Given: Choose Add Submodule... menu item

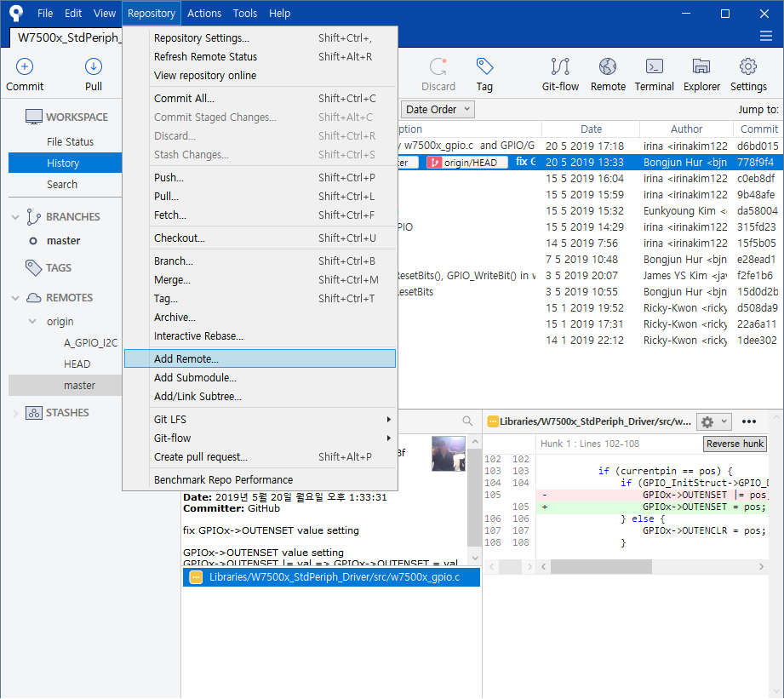Looking at the screenshot, I should [x=260, y=378].
